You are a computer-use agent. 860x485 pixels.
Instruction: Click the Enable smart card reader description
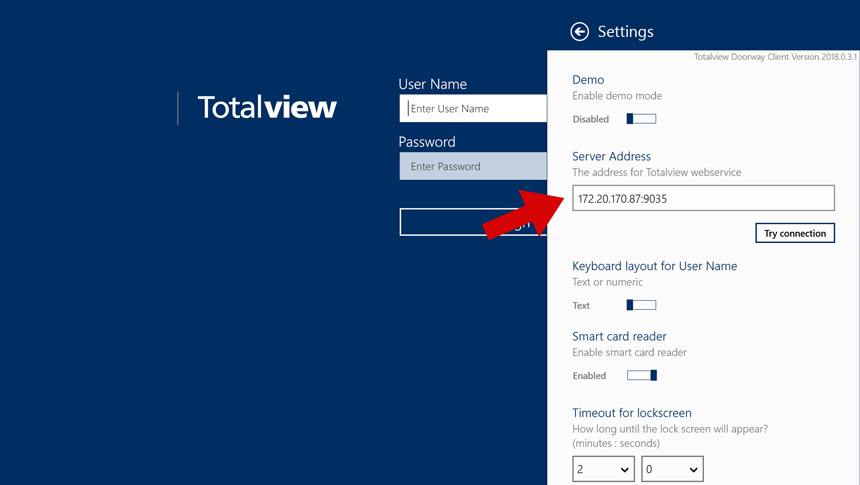pyautogui.click(x=629, y=352)
